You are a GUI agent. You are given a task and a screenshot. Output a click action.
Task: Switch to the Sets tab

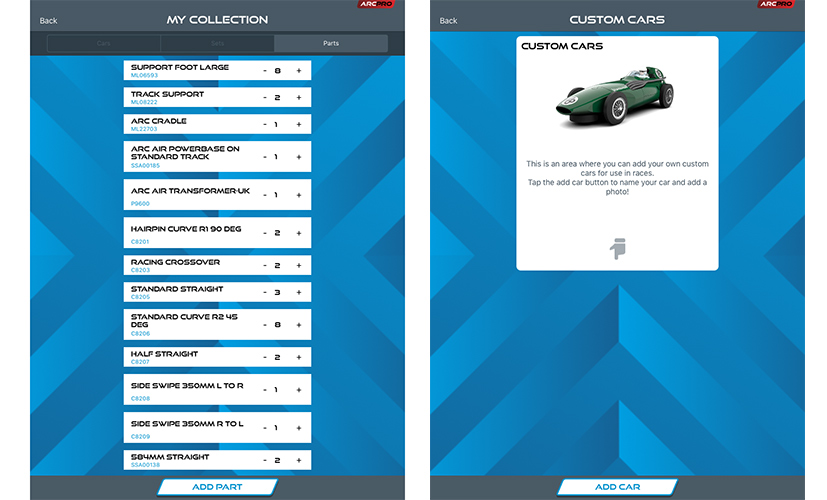tap(217, 43)
